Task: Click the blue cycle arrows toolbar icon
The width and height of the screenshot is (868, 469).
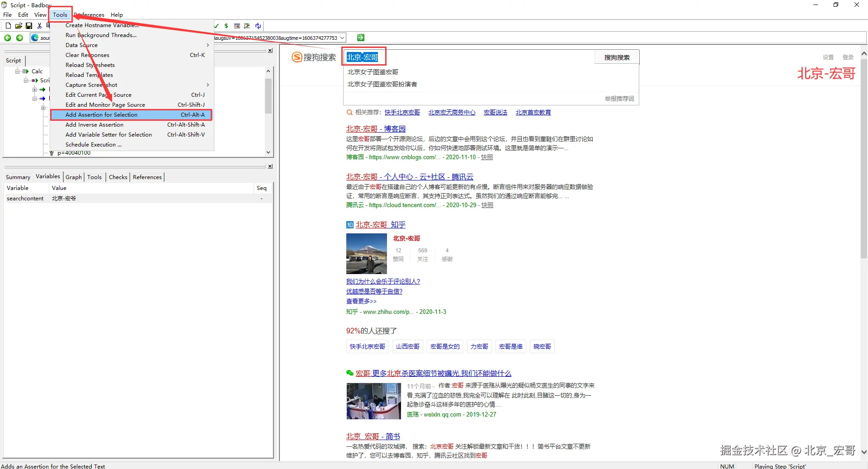Action: [x=258, y=26]
